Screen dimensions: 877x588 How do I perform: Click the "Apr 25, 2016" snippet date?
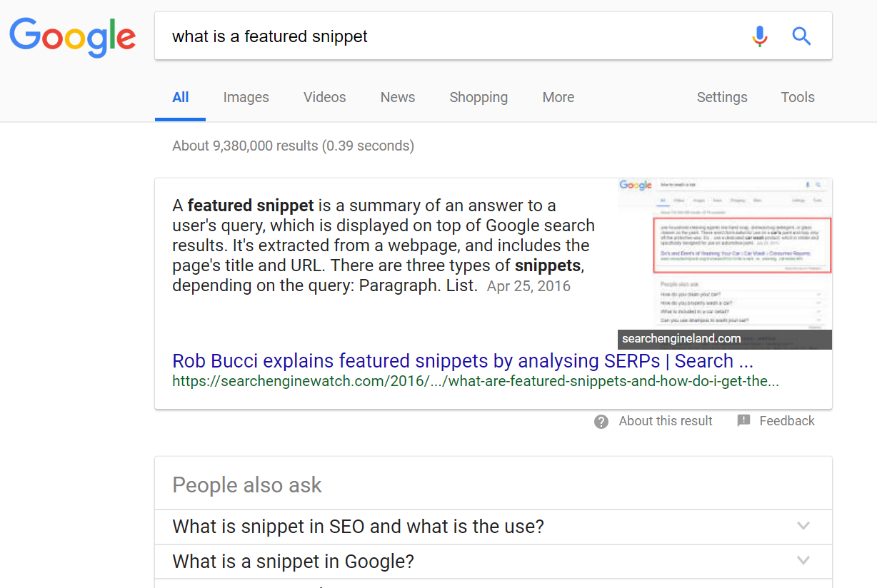(528, 286)
